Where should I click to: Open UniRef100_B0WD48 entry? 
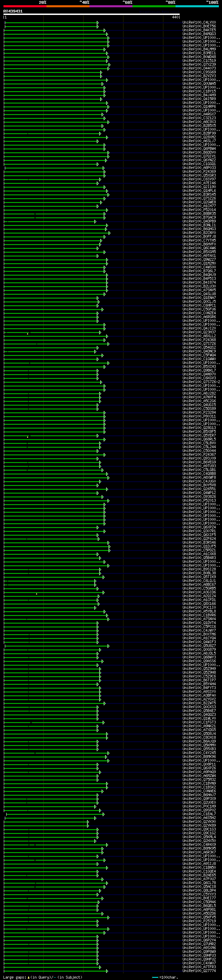pos(199,57)
